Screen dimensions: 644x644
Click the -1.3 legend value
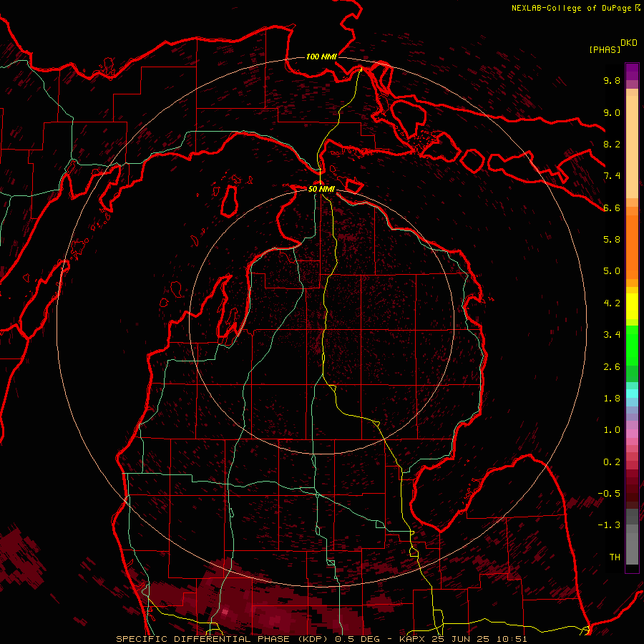coord(609,525)
